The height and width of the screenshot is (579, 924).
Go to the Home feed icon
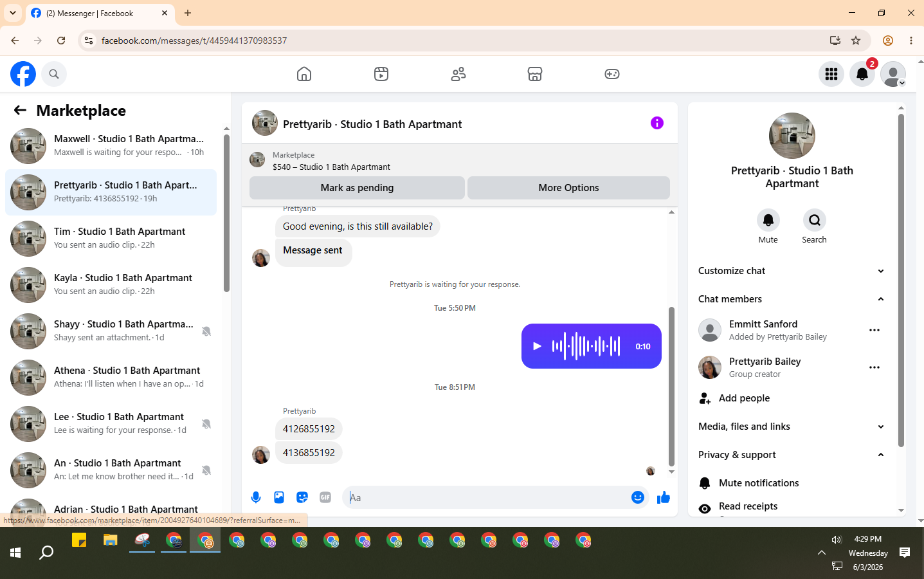[x=304, y=74]
